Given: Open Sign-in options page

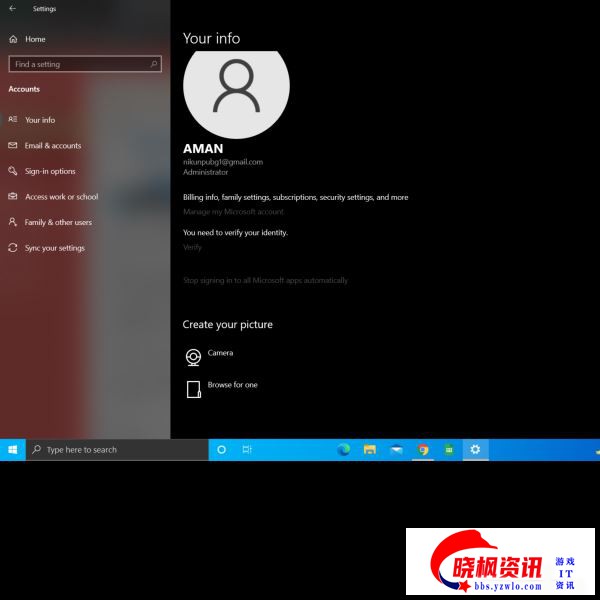Looking at the screenshot, I should tap(49, 172).
